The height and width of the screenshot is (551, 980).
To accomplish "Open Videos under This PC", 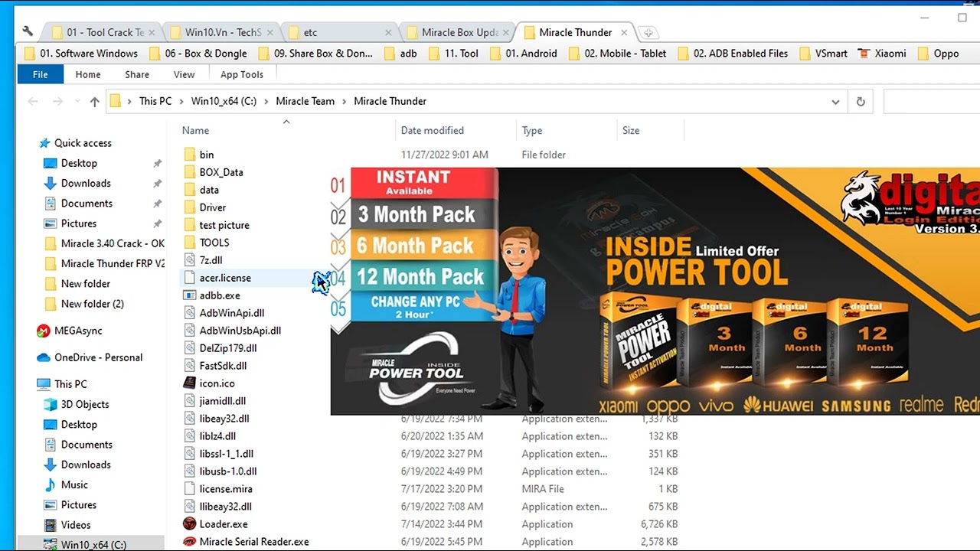I will pyautogui.click(x=76, y=525).
